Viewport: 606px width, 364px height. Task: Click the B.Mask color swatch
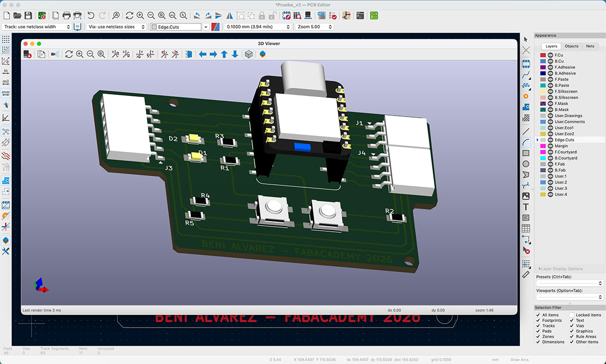click(543, 110)
